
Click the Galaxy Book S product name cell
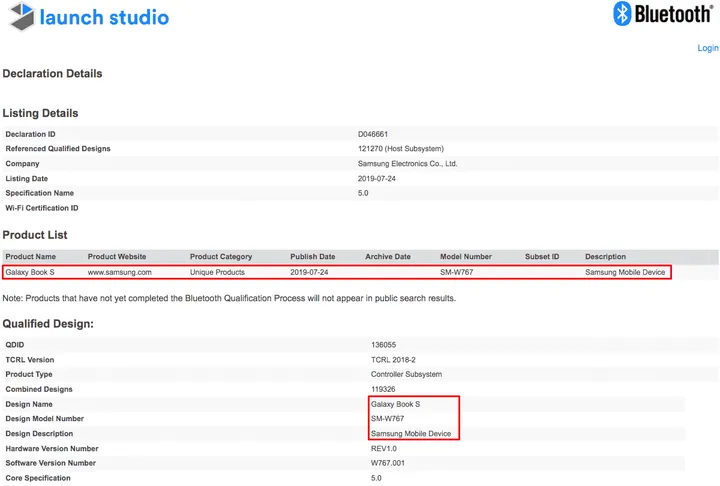32,272
